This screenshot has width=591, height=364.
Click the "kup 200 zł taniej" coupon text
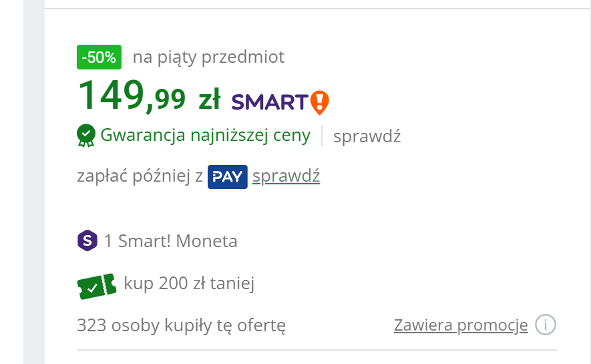189,284
